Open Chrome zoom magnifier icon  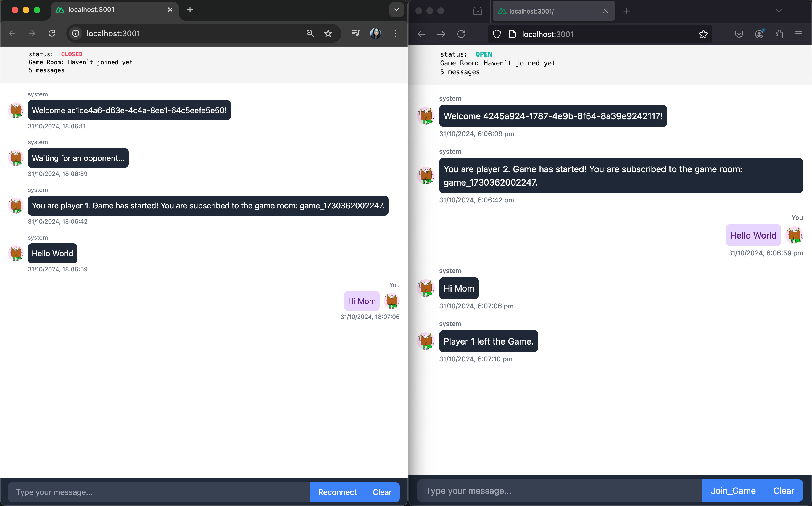click(x=310, y=33)
